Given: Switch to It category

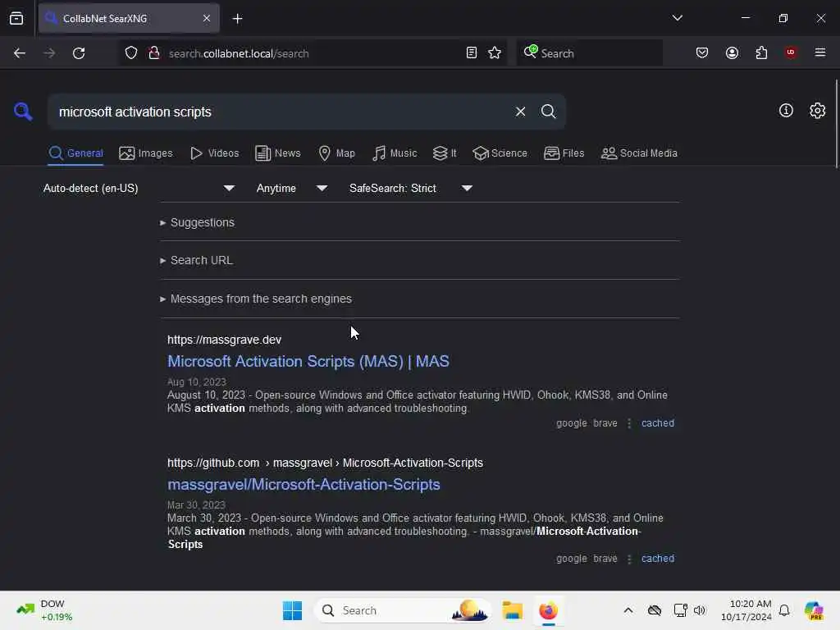Looking at the screenshot, I should 444,153.
